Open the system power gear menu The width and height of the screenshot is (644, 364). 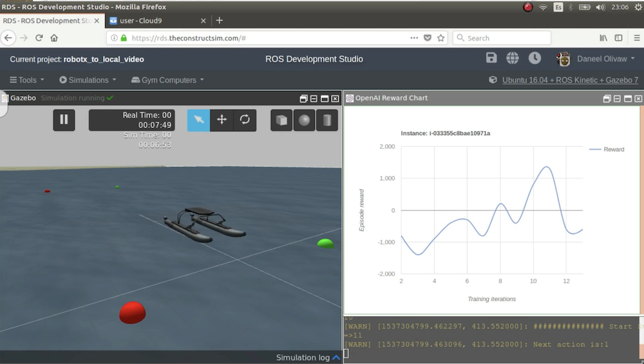tap(638, 7)
